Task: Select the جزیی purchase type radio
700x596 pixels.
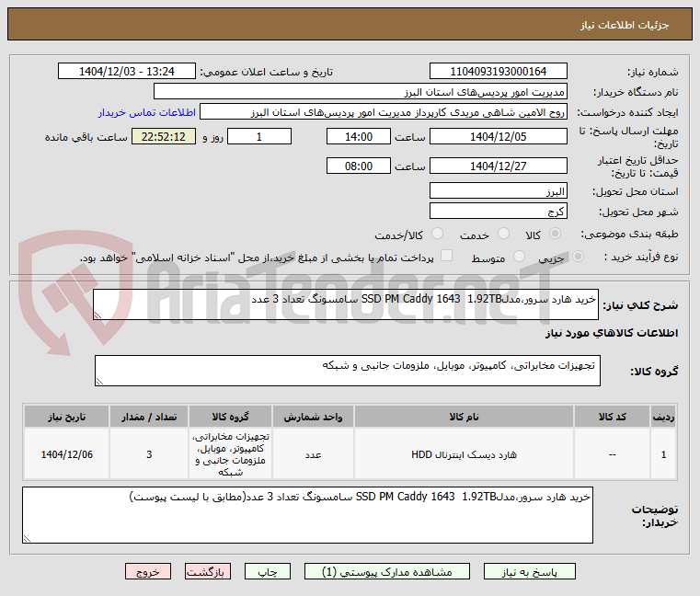Action: [x=579, y=257]
